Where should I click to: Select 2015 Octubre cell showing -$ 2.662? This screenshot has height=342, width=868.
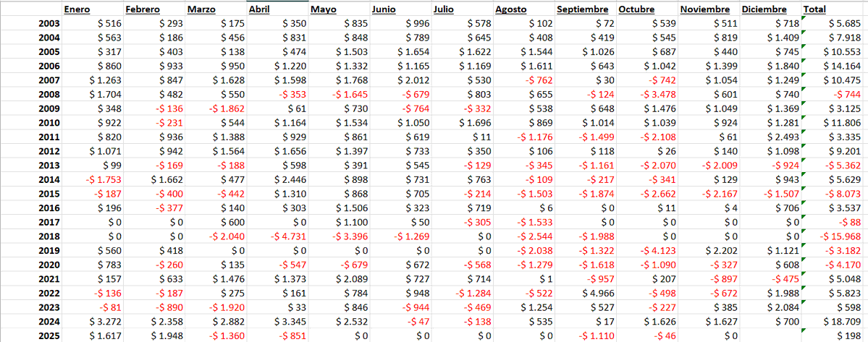point(648,194)
